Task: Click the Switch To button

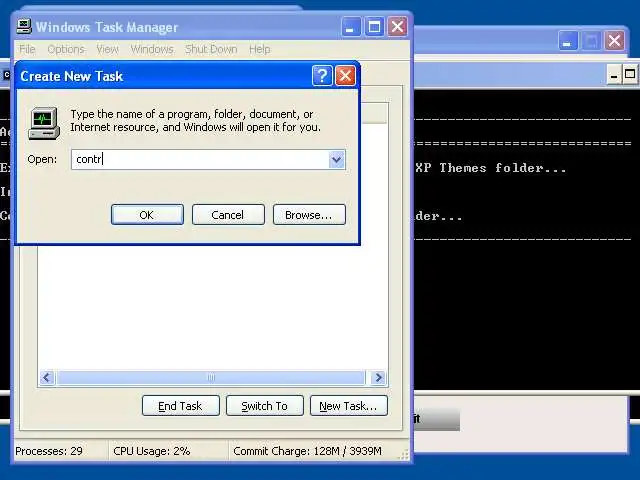Action: click(x=265, y=406)
